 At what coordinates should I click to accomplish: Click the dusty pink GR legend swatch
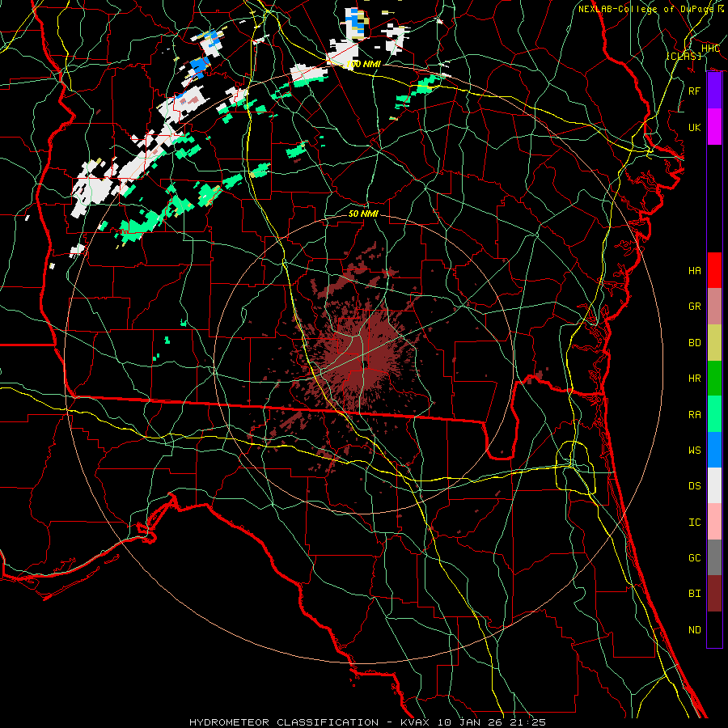(x=714, y=306)
